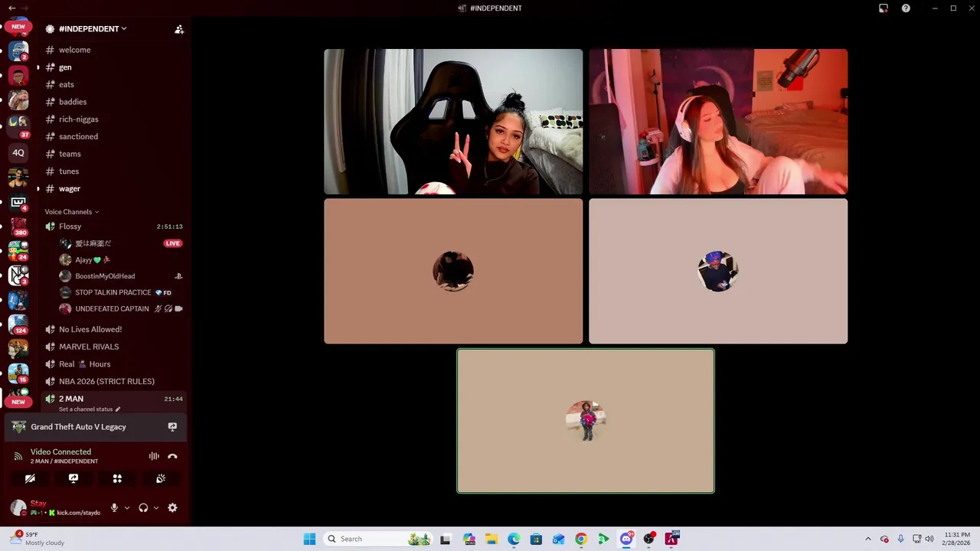Jump to new mentions via top NEW pill
This screenshot has width=980, height=551.
click(18, 27)
